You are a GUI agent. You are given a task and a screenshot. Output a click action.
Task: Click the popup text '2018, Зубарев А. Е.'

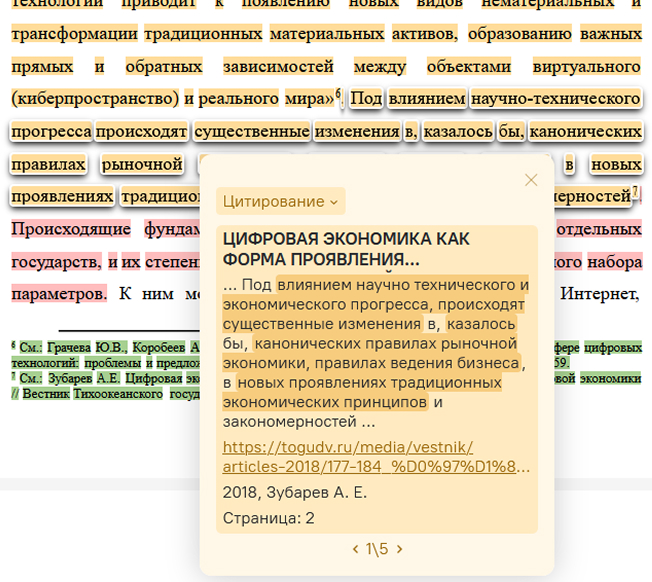295,493
